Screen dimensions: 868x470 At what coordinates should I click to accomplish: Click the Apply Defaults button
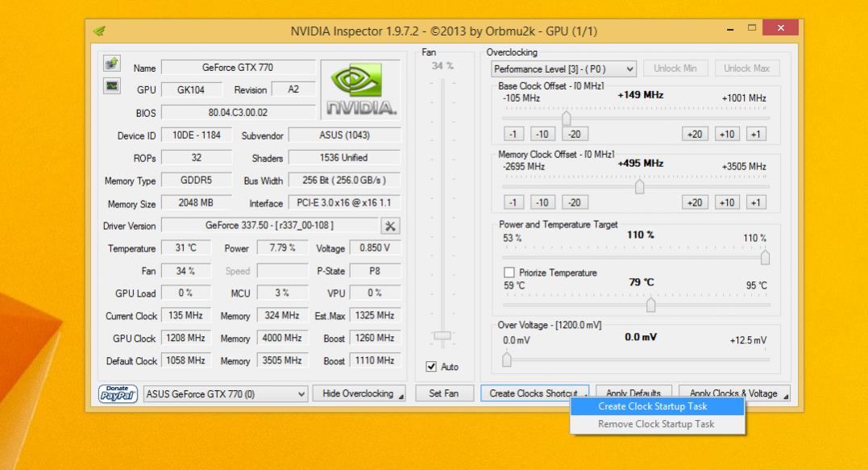click(x=633, y=392)
